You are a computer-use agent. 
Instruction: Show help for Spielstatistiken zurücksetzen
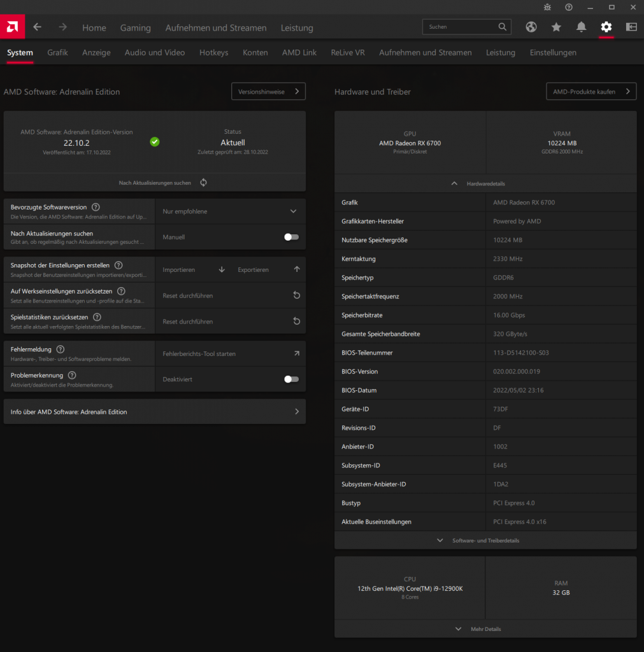(97, 317)
